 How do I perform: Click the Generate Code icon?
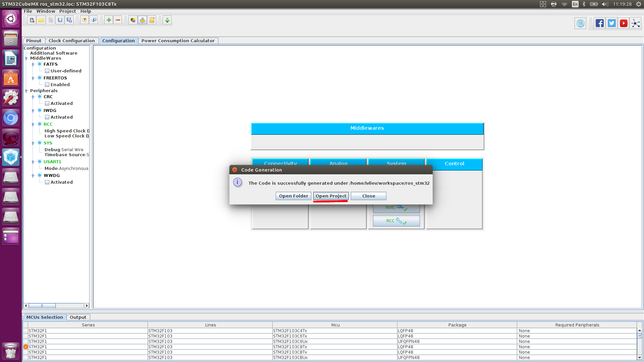click(143, 19)
